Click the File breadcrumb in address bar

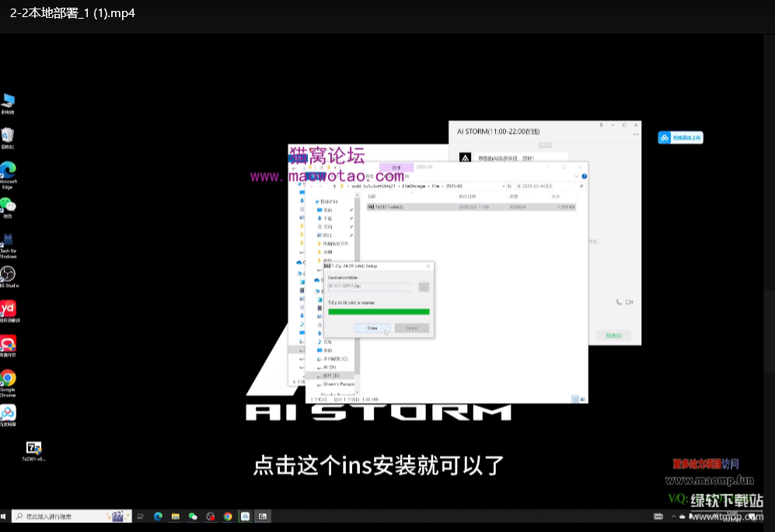[435, 186]
